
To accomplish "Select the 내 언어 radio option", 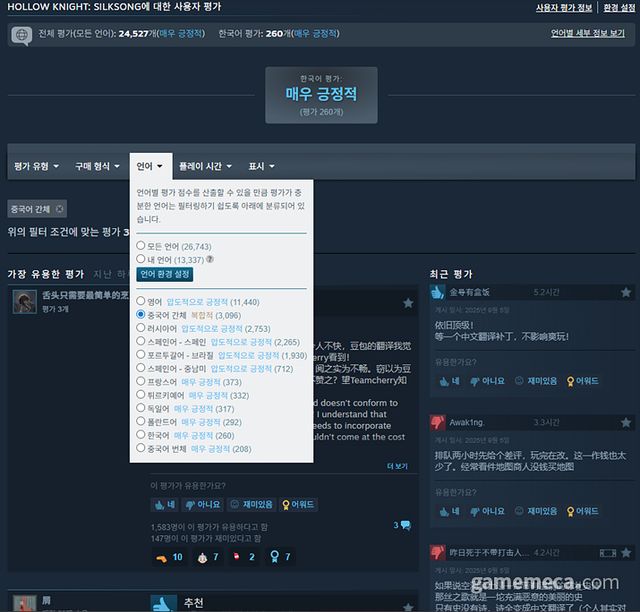I will [141, 259].
